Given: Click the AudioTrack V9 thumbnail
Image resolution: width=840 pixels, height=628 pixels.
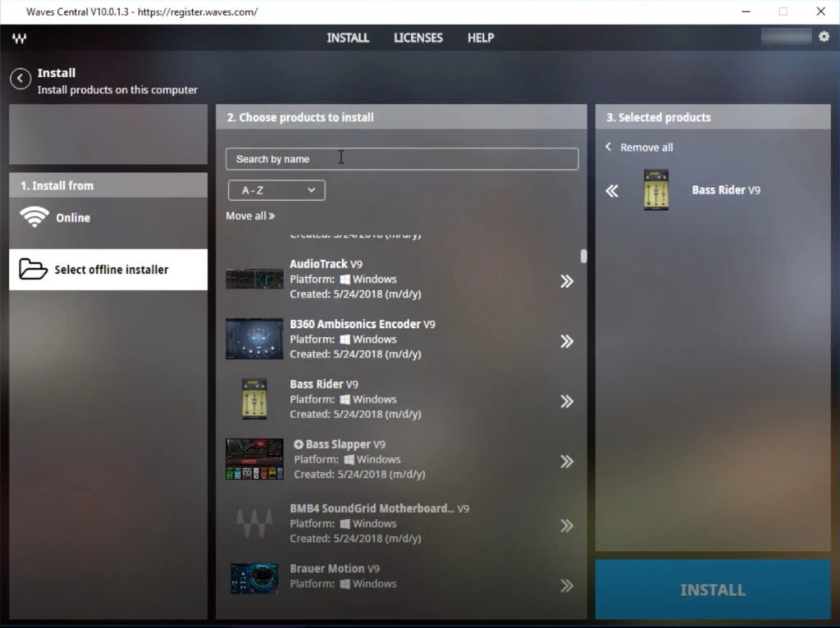Looking at the screenshot, I should pos(254,279).
